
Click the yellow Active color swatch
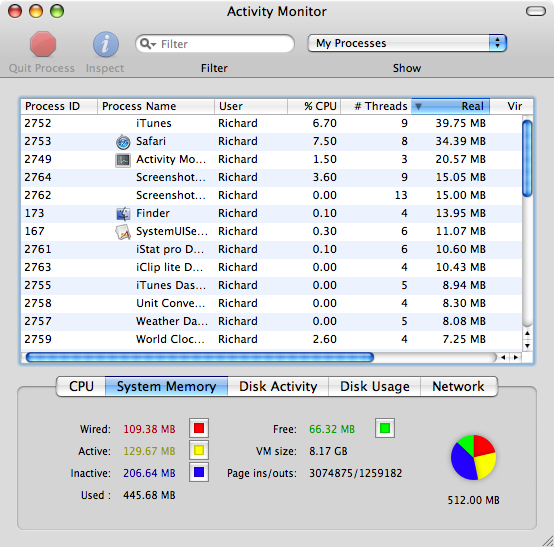(199, 450)
